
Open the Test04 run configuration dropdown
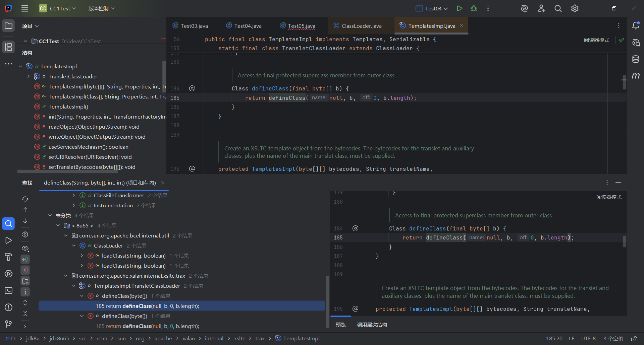point(432,8)
